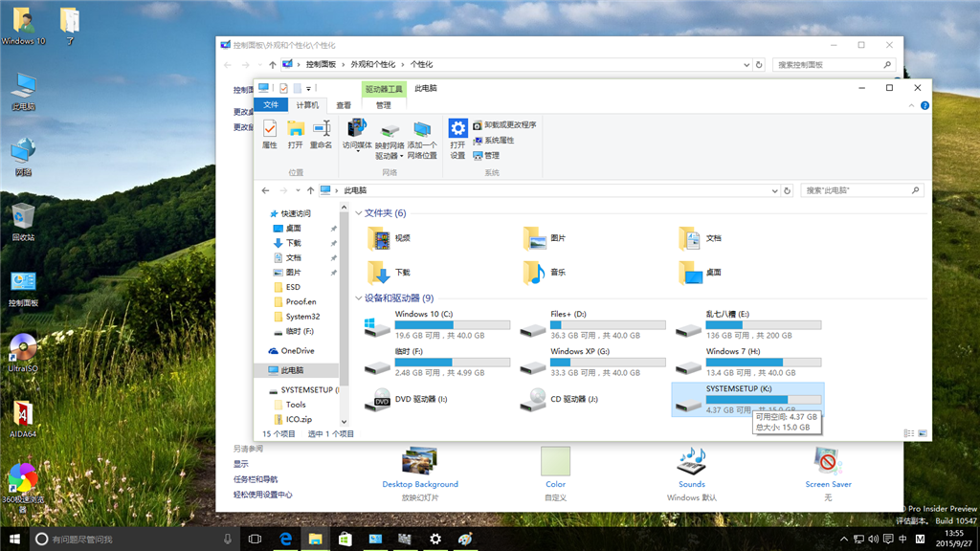
Task: Open the Control Panel address bar dropdown
Action: point(746,64)
